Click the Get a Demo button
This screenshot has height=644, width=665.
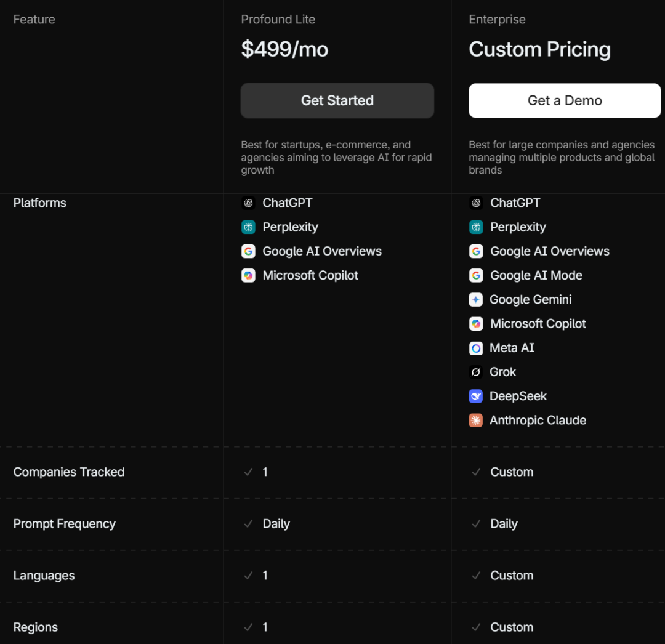[x=564, y=100]
